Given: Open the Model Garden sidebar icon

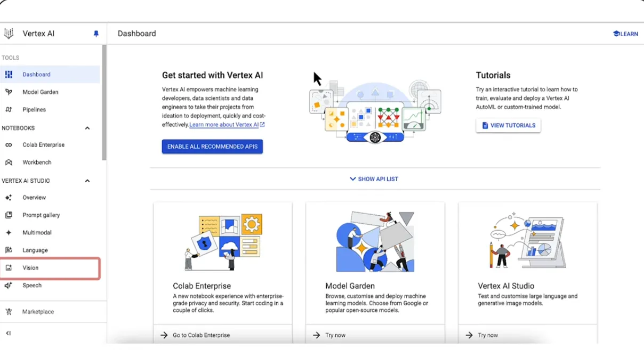Looking at the screenshot, I should [9, 92].
